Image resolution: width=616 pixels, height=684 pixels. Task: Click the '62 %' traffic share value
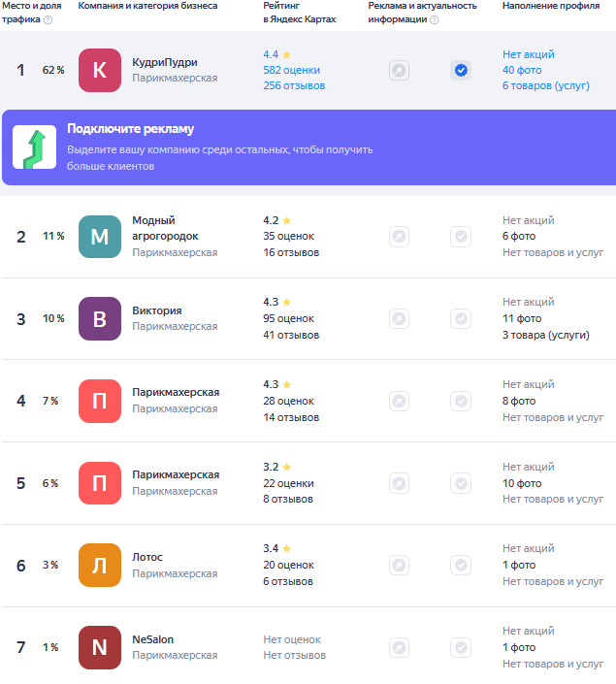click(53, 70)
